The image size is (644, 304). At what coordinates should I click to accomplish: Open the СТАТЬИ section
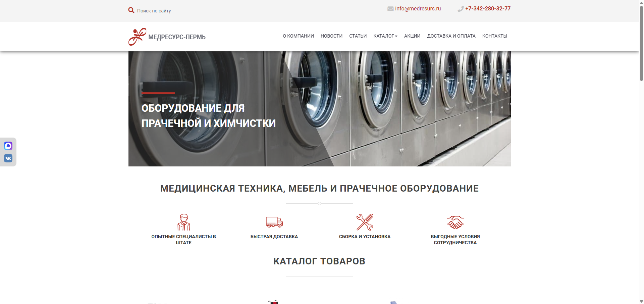coord(358,36)
